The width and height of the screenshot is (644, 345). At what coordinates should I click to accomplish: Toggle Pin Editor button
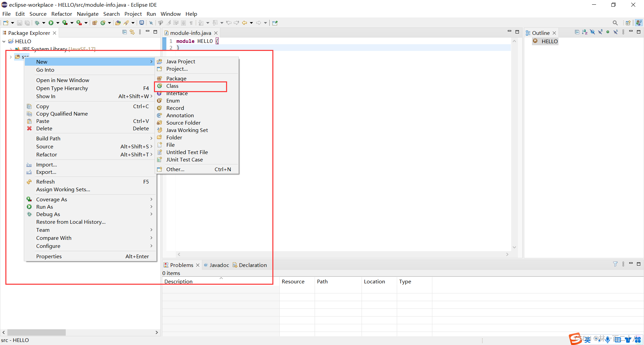[275, 23]
